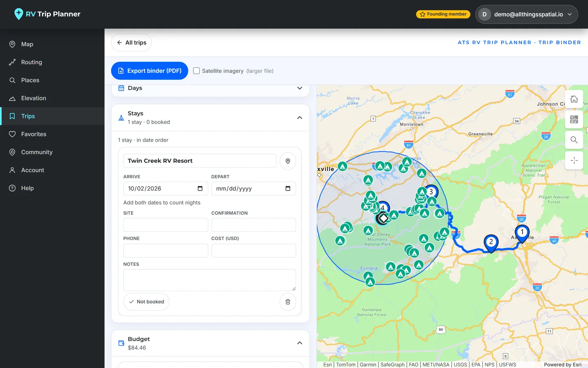Click the Depart date field

point(254,188)
